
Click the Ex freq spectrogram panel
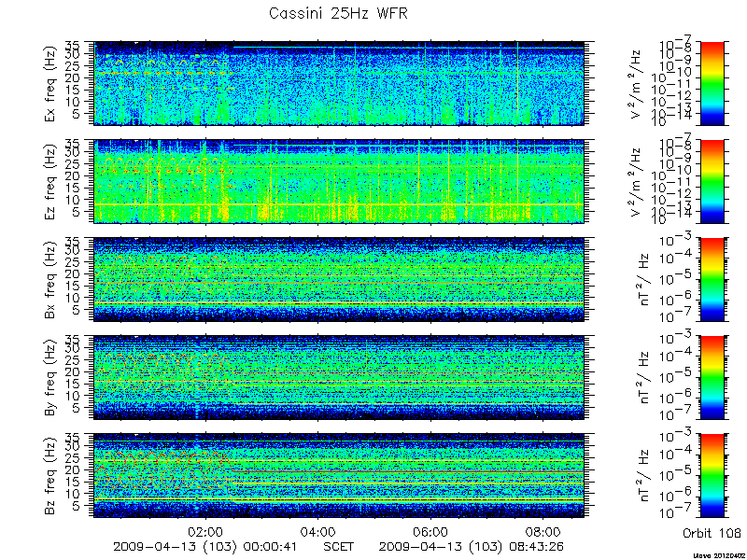tap(339, 83)
